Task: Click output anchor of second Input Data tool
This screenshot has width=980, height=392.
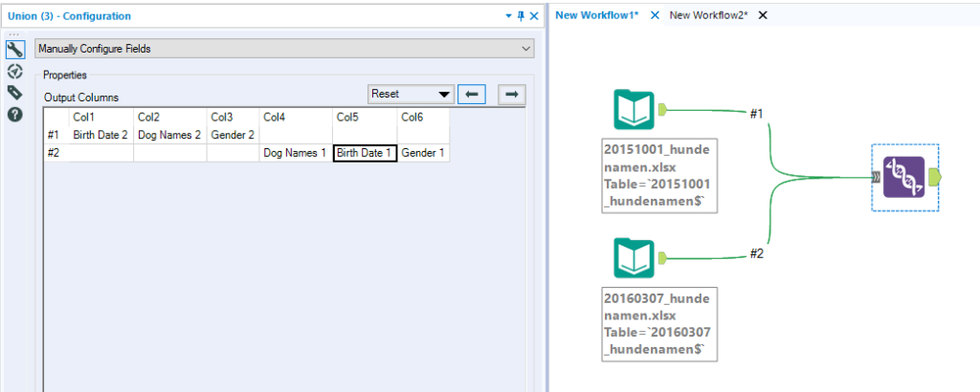Action: click(x=662, y=256)
